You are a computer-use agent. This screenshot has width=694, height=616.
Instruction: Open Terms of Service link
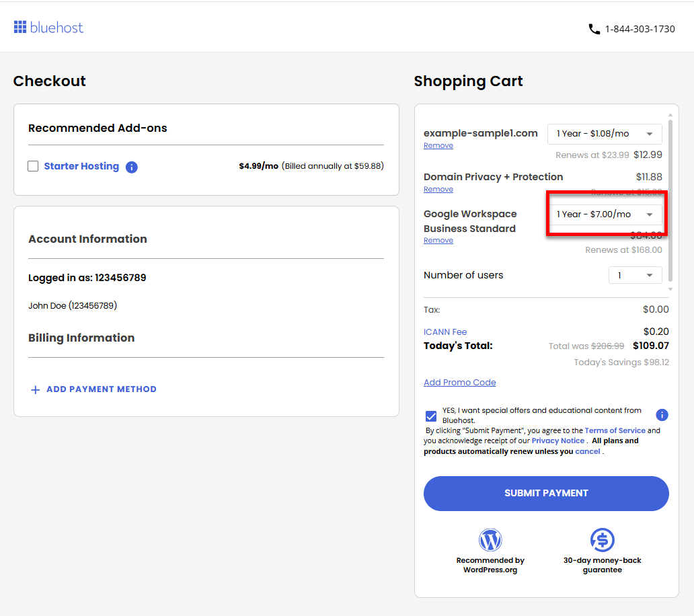pos(615,430)
